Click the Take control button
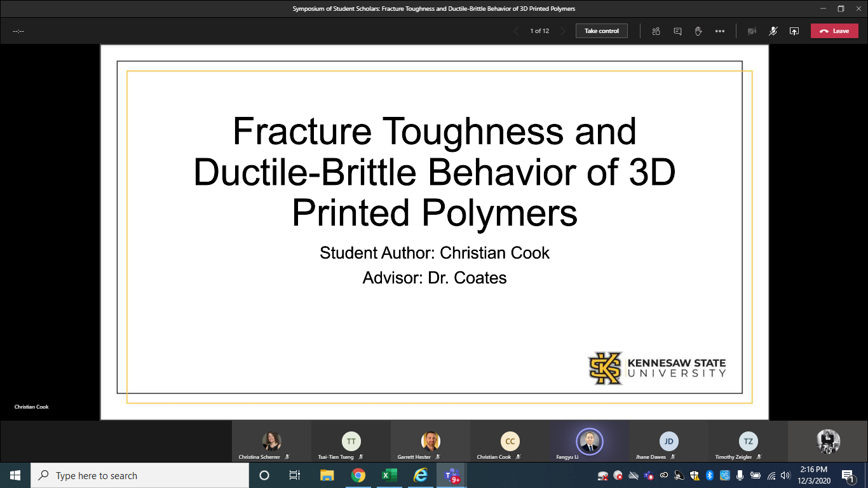The width and height of the screenshot is (868, 488). coord(601,31)
